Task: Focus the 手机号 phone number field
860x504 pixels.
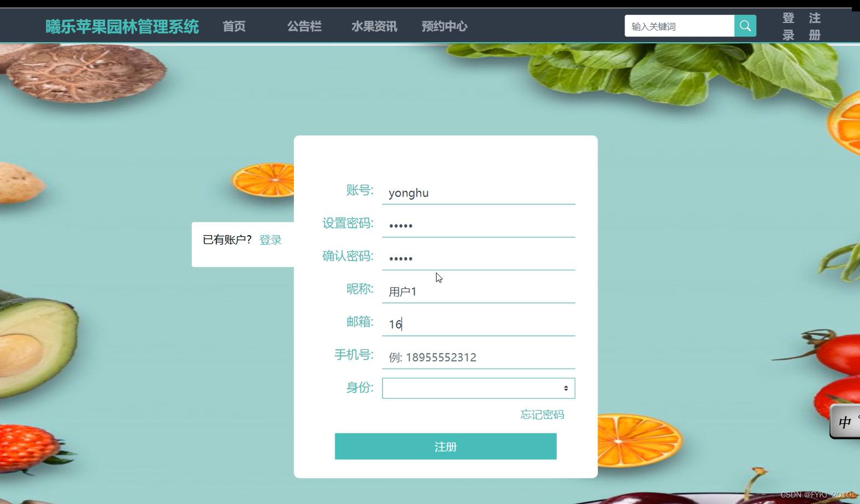Action: [479, 357]
